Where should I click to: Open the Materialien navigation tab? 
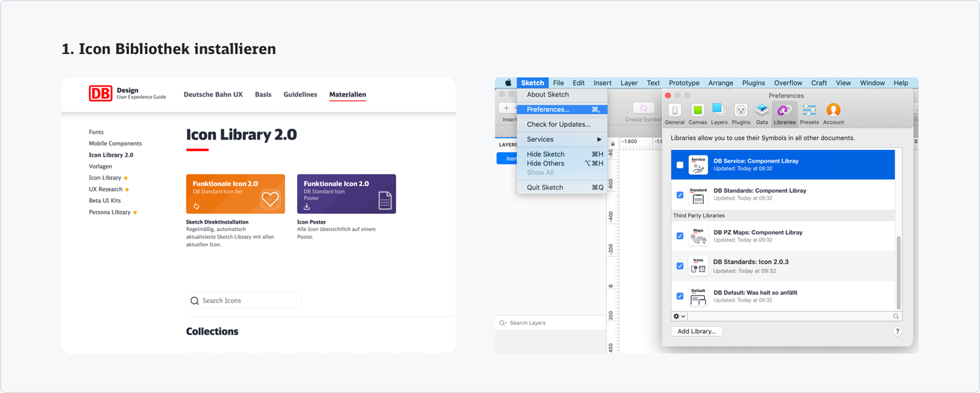[x=347, y=95]
